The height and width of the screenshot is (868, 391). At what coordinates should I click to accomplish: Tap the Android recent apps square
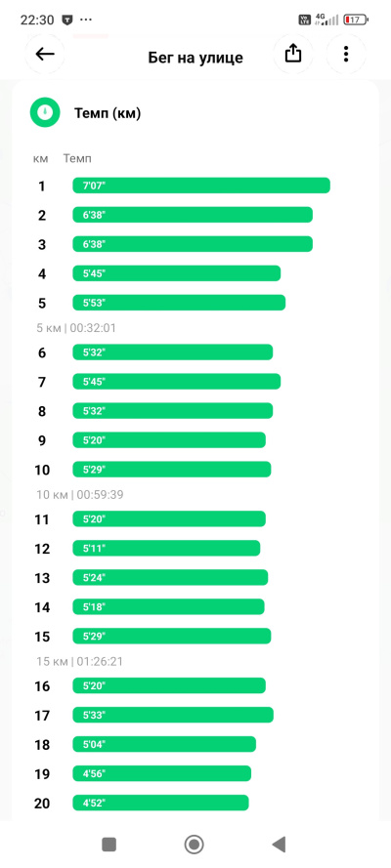pos(109,845)
